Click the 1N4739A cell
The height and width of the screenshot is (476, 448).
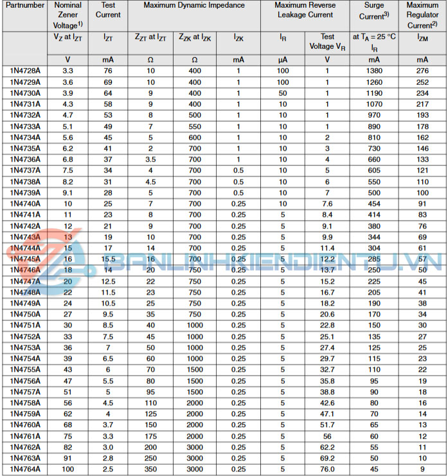click(x=25, y=193)
